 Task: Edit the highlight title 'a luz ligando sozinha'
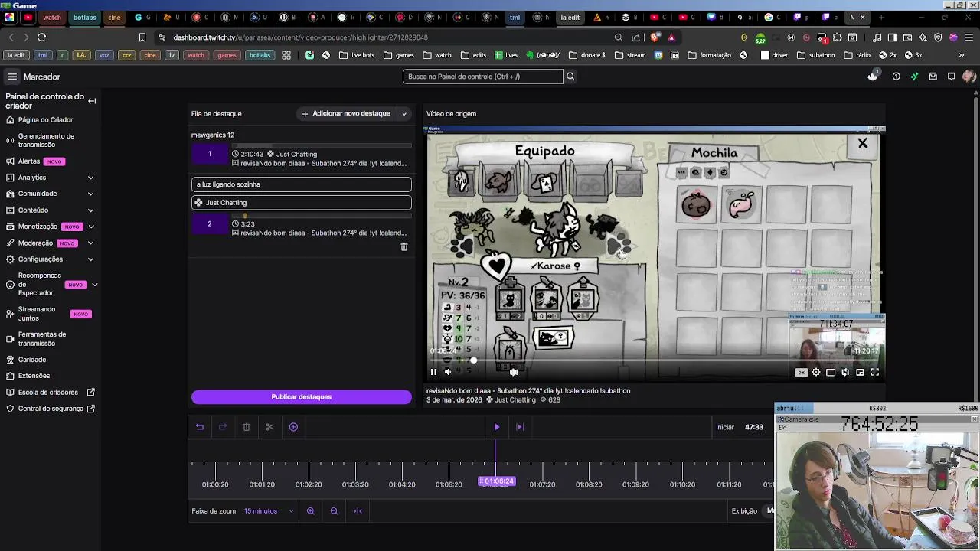coord(302,184)
